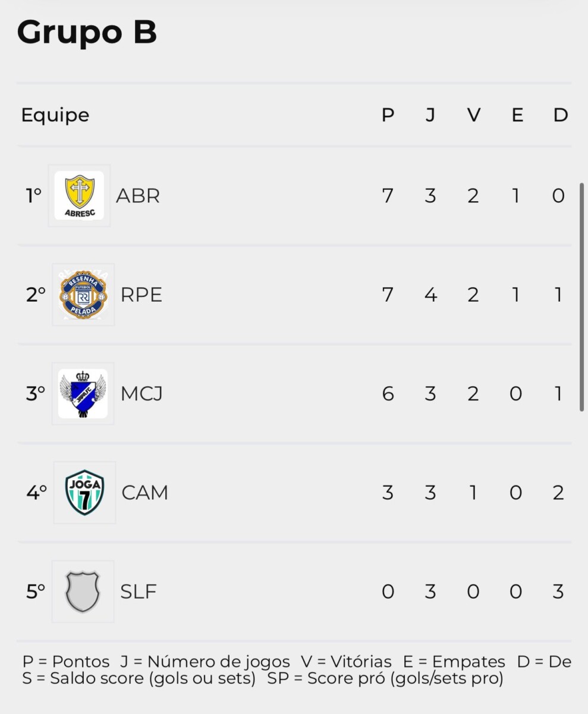Tap the Grupo B heading
The image size is (588, 714).
pyautogui.click(x=87, y=33)
